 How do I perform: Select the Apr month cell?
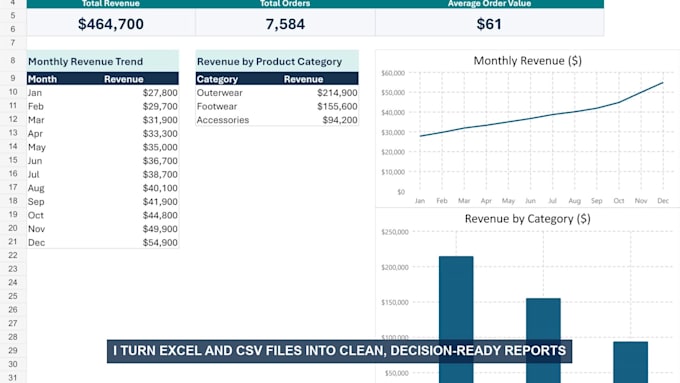pos(35,134)
